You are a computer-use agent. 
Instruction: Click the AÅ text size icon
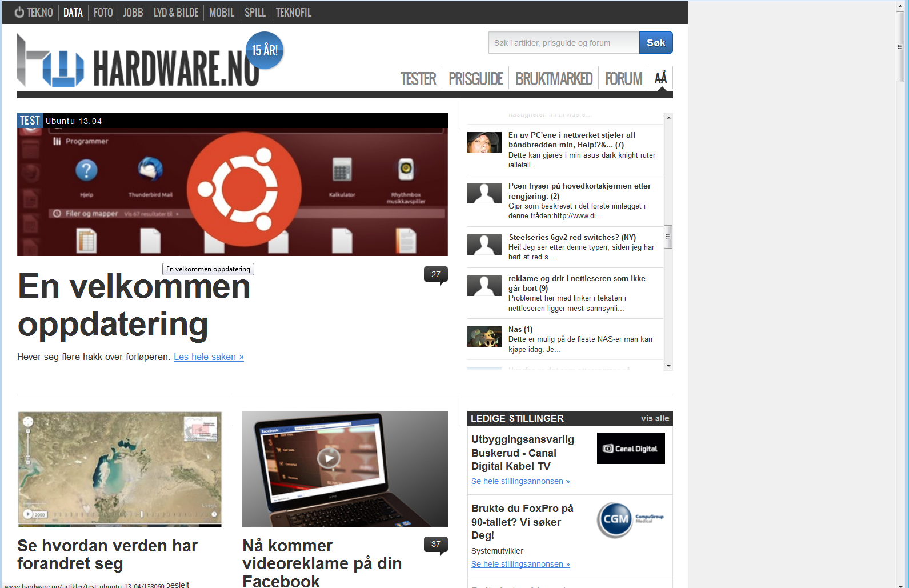660,78
